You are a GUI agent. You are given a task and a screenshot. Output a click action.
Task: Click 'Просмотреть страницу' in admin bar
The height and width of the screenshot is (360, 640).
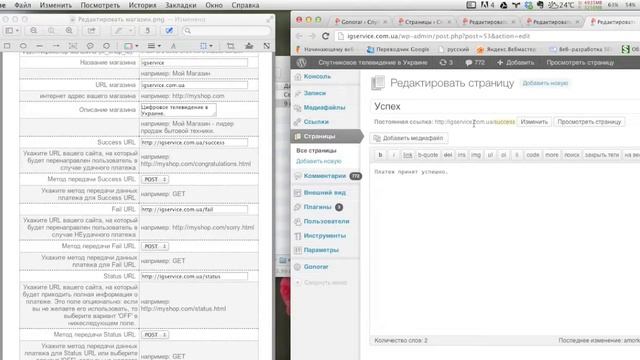[580, 62]
